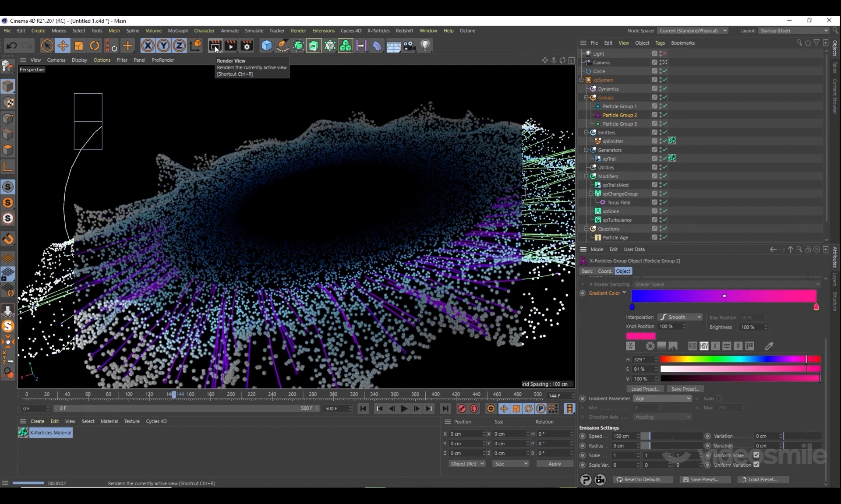841x504 pixels.
Task: Open the MoGraph menu
Action: tap(178, 31)
